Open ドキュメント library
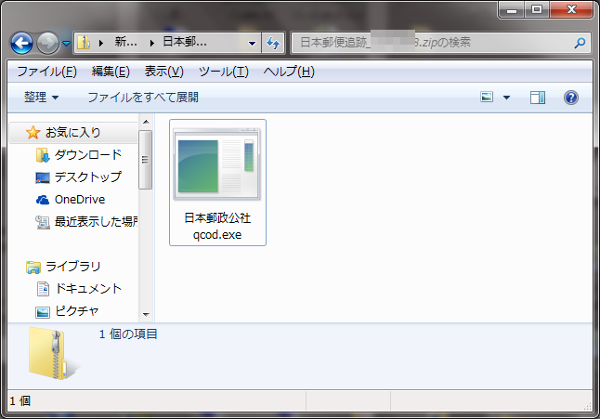This screenshot has height=419, width=600. coord(88,289)
